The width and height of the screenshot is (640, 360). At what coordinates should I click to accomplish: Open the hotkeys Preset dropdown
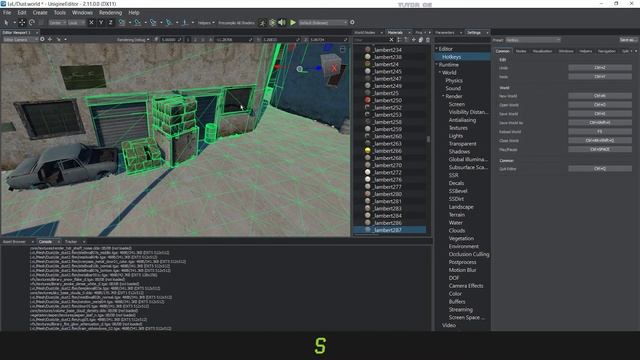pyautogui.click(x=533, y=40)
